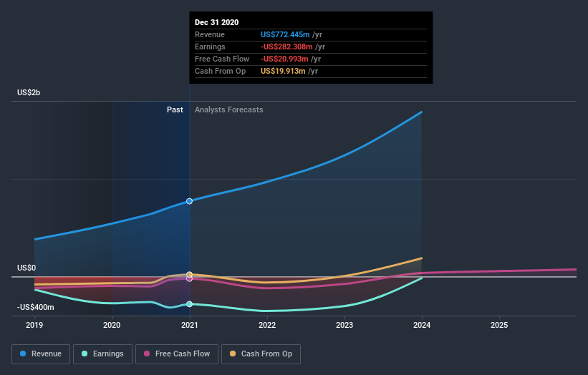Click the 2024 x-axis label
588x375 pixels.
422,325
